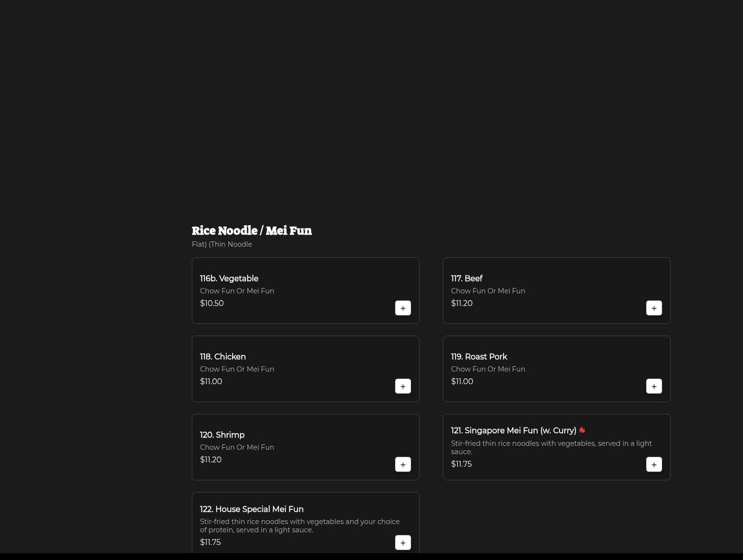743x560 pixels.
Task: Open 121. Singapore Mei Fun (w. Curry) title
Action: pyautogui.click(x=513, y=431)
